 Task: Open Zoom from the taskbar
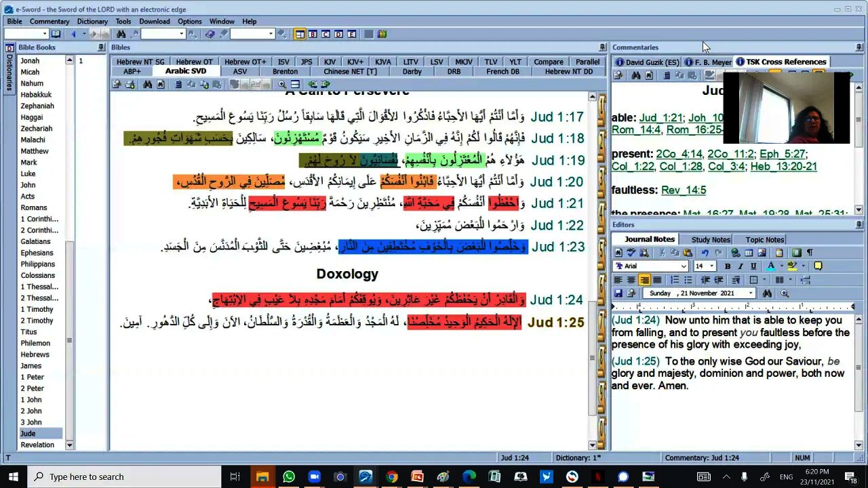(314, 476)
